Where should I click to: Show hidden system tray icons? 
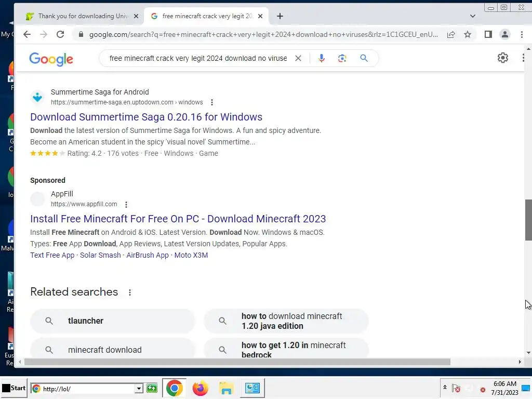point(445,388)
